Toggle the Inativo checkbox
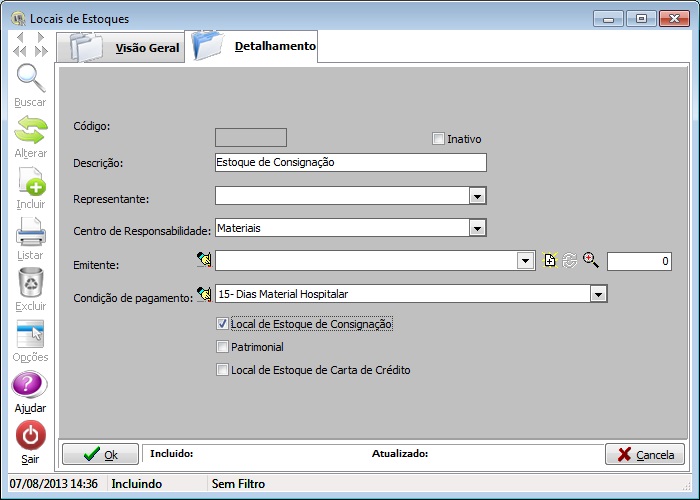 tap(438, 139)
